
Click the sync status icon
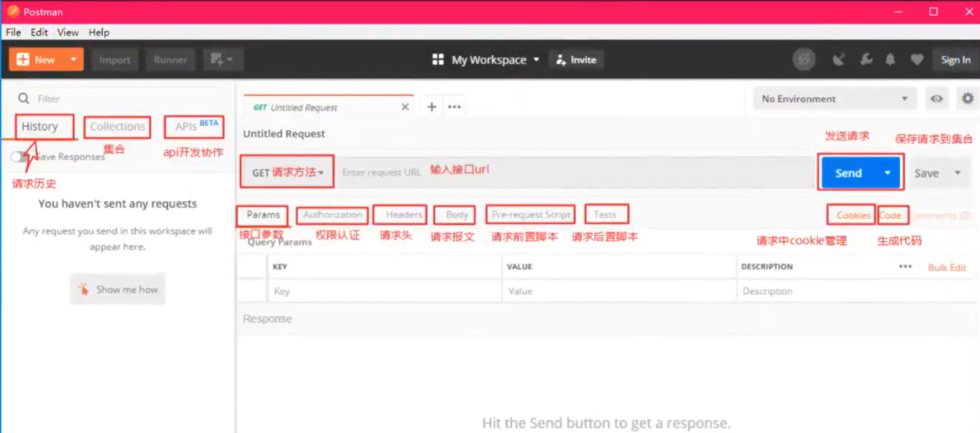[x=804, y=60]
